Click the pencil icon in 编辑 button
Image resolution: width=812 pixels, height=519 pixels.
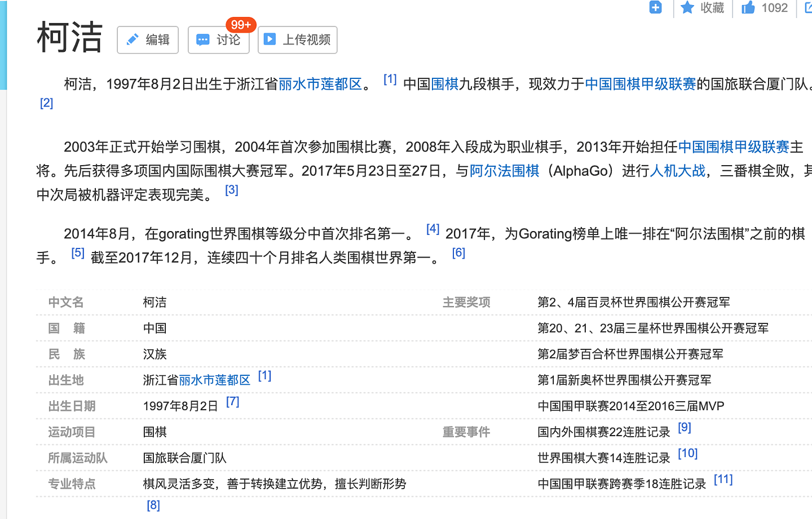(x=133, y=39)
